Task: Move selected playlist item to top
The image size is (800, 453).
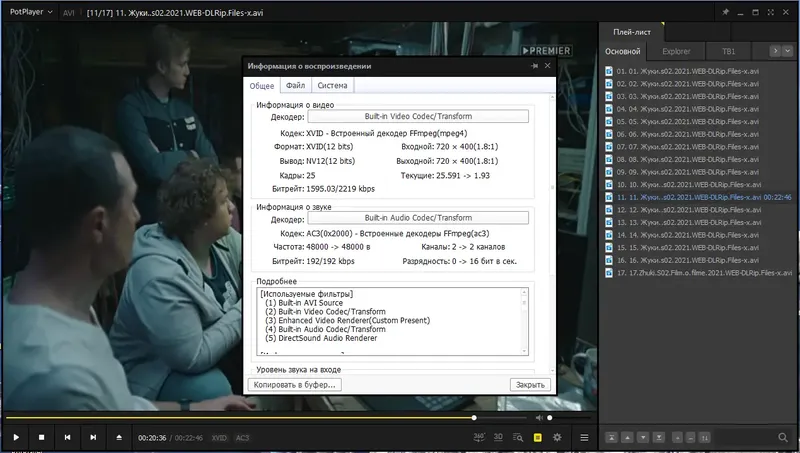Action: pyautogui.click(x=611, y=437)
